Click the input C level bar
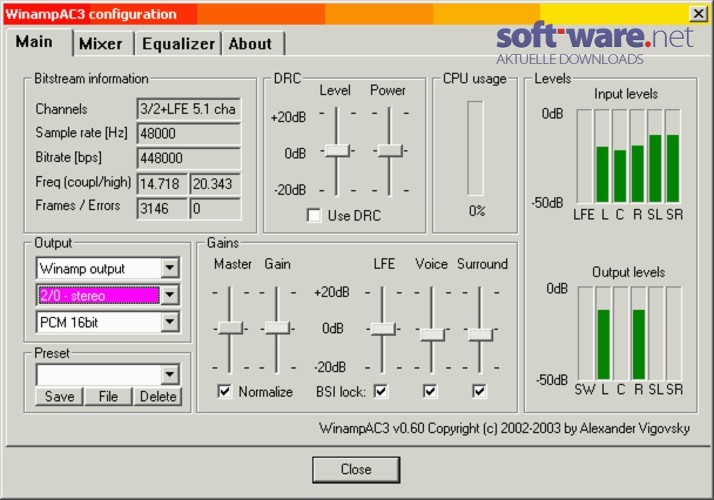Screen dimensions: 714x500 (620, 156)
